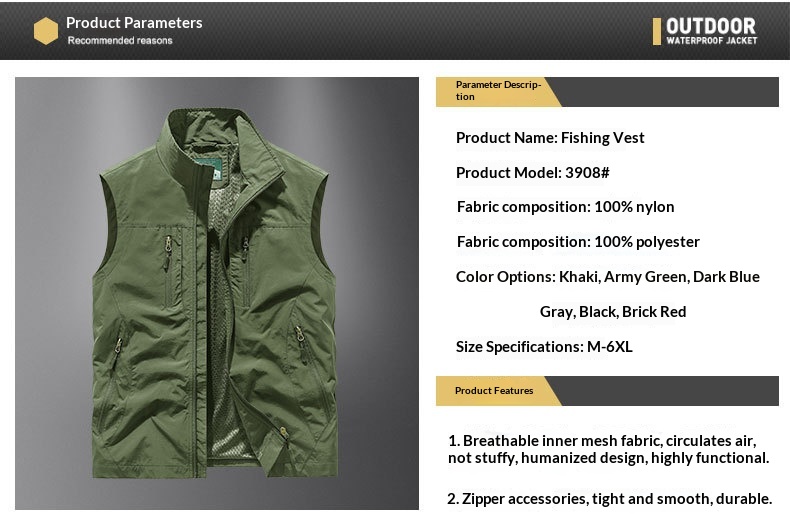Click the Gray, Black, Brick Red color line
The width and height of the screenshot is (790, 523).
tap(613, 312)
